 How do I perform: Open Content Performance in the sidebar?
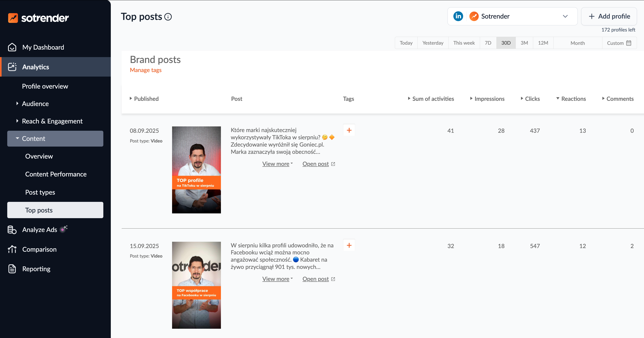tap(56, 174)
